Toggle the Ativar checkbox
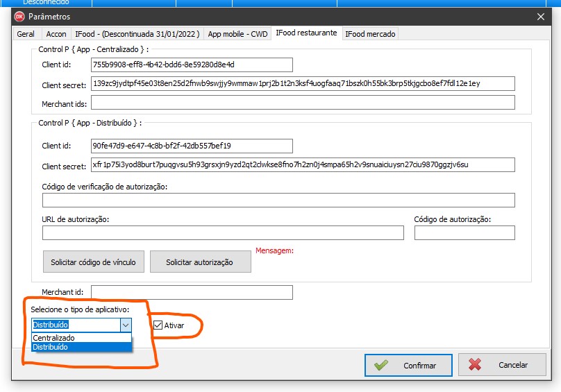This screenshot has width=561, height=392. 158,325
